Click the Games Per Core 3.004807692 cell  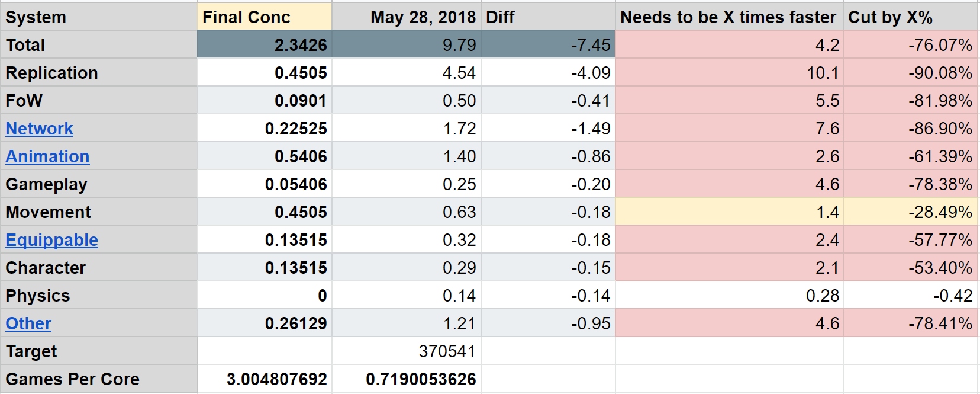pyautogui.click(x=264, y=379)
